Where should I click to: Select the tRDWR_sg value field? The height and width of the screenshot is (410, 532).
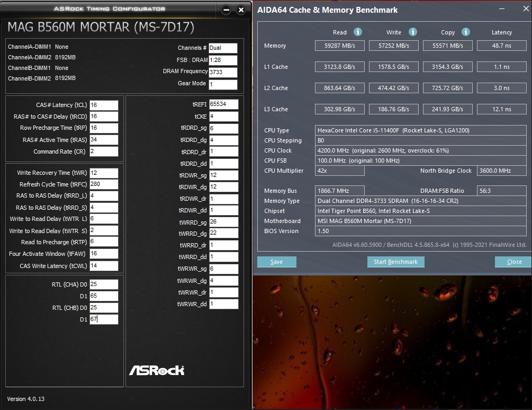pyautogui.click(x=223, y=175)
